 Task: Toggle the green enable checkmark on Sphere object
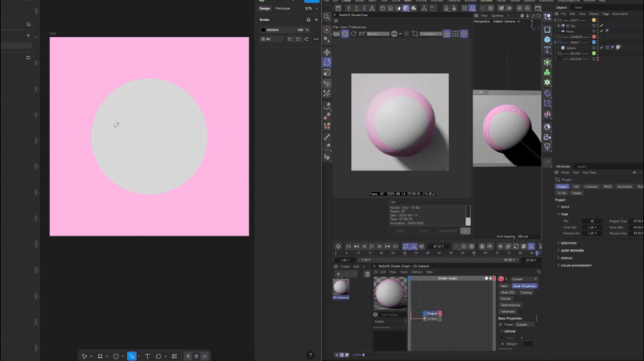601,47
